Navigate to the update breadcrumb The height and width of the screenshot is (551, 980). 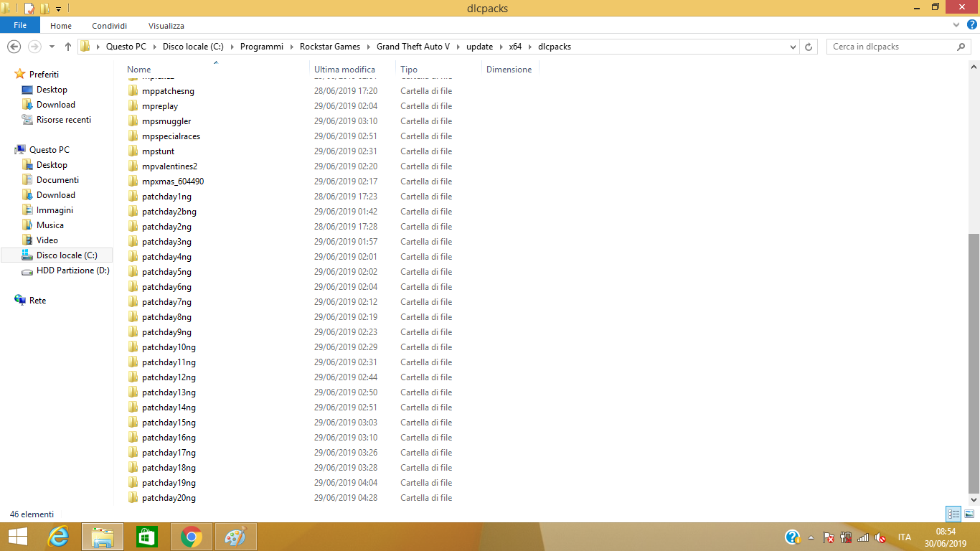[x=480, y=47]
